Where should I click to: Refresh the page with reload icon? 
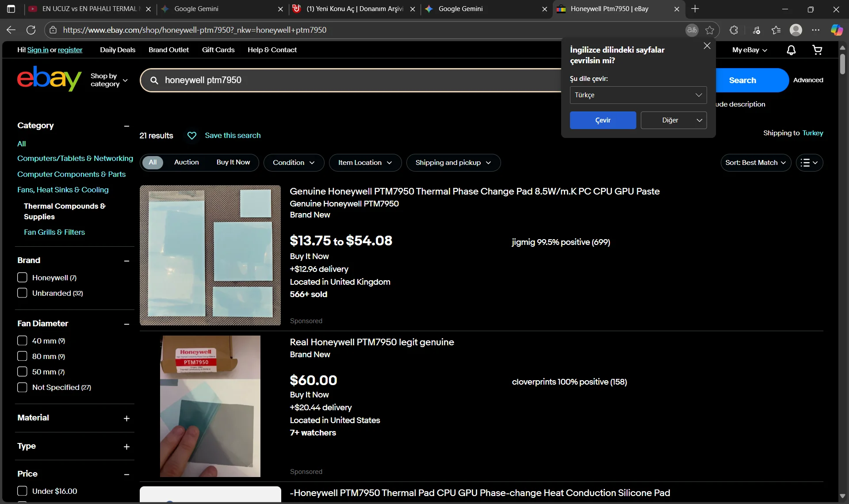pos(31,30)
